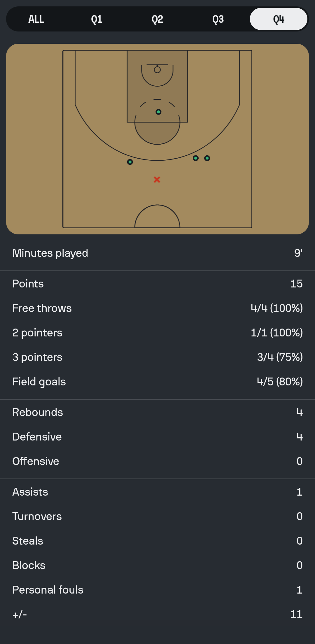Tap the made three-pointer on the left side
This screenshot has height=644, width=315.
click(130, 162)
